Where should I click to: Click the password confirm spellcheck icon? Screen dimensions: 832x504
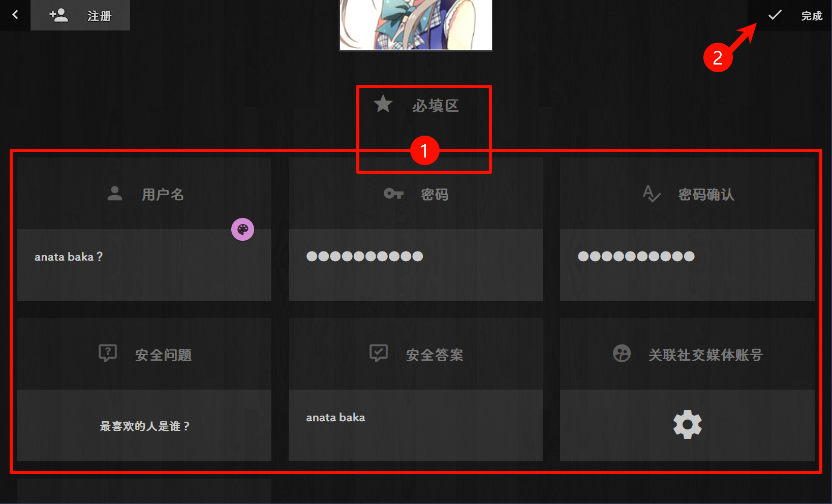(x=651, y=194)
